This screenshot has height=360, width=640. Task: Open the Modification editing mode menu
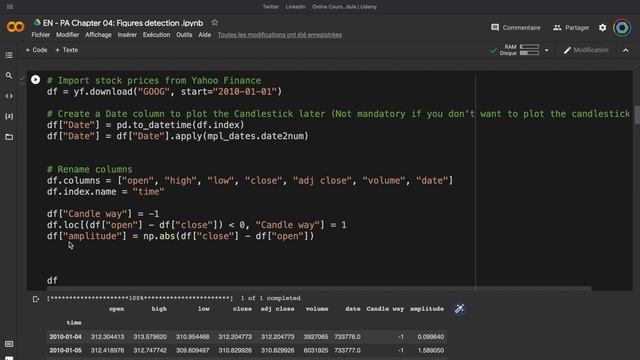pos(586,50)
